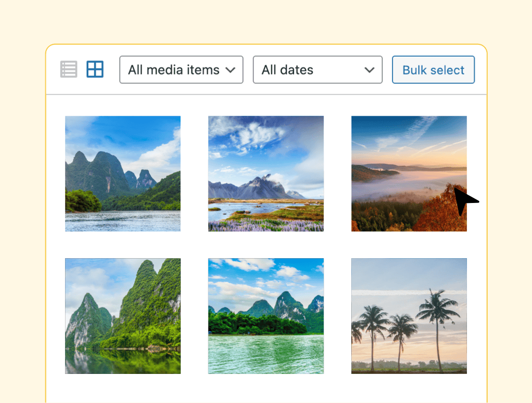
Task: Open the All dates filter dropdown
Action: pyautogui.click(x=317, y=69)
